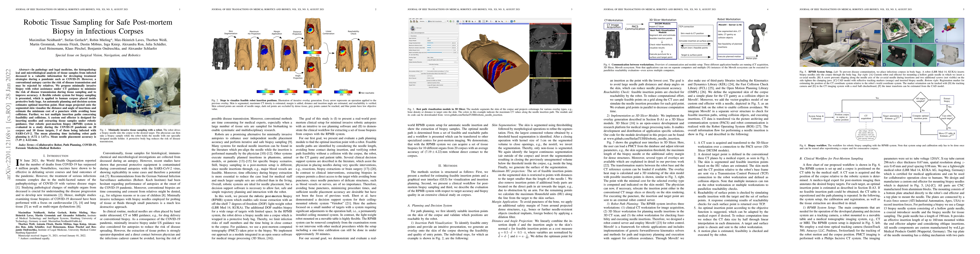This screenshot has width=980, height=254.
Task: Expand the Help & Acknowledgement section
Action: (434, 33)
